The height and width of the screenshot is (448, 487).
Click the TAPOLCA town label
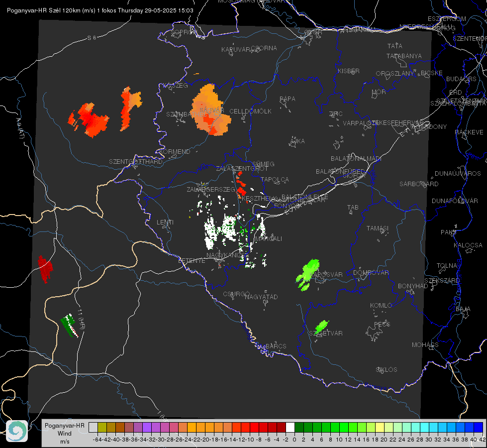[x=275, y=180]
